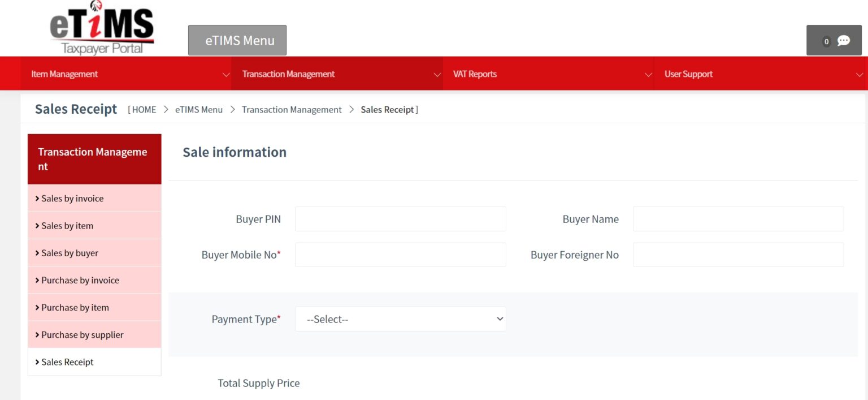Focus the Buyer Mobile No field

[x=400, y=255]
